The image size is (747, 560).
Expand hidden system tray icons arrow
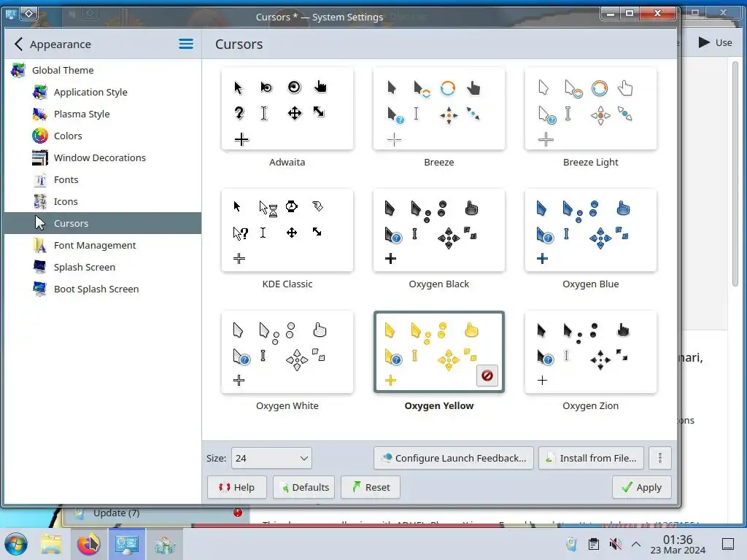pyautogui.click(x=636, y=544)
